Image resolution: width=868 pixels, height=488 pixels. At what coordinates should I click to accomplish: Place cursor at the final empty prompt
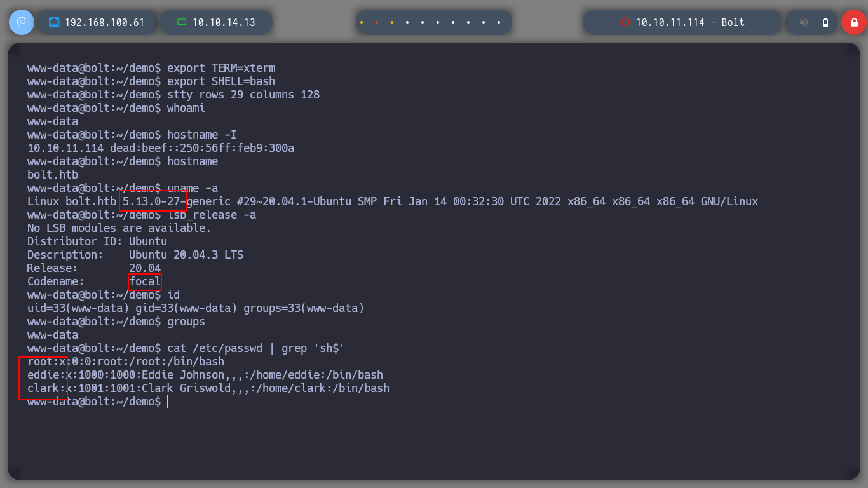(168, 402)
